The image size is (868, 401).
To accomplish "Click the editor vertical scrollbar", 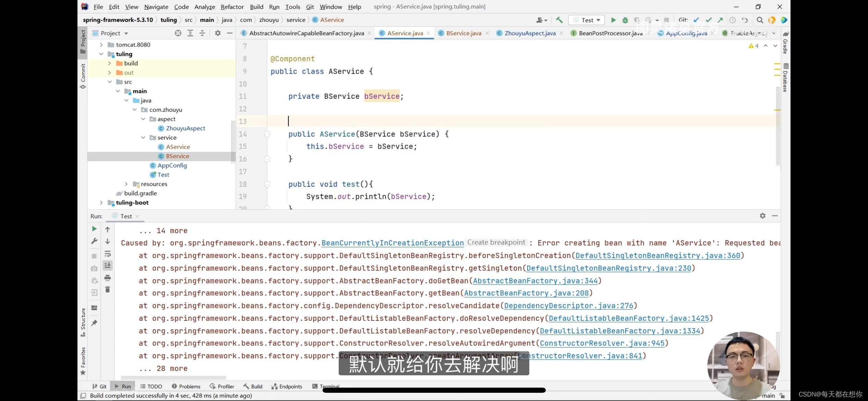I will tap(778, 126).
